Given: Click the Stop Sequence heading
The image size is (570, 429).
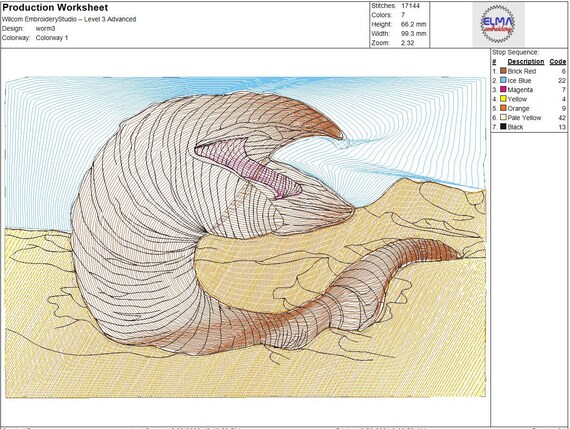Looking at the screenshot, I should tap(515, 52).
